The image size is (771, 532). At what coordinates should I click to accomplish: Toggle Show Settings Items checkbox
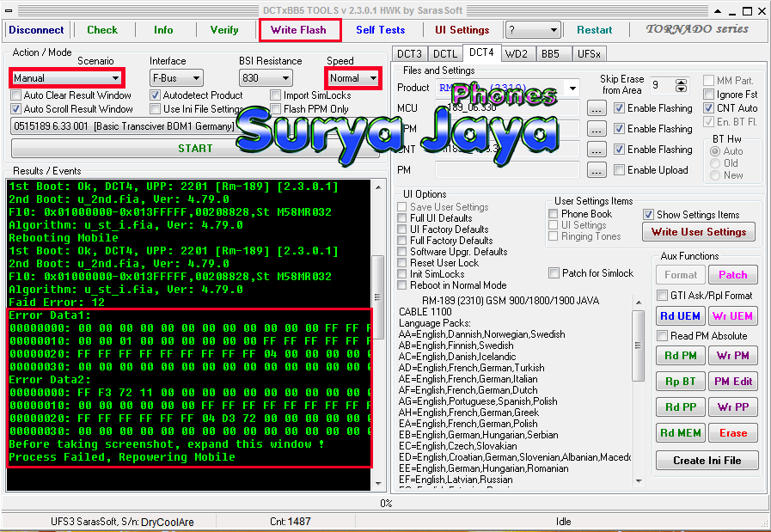click(649, 214)
